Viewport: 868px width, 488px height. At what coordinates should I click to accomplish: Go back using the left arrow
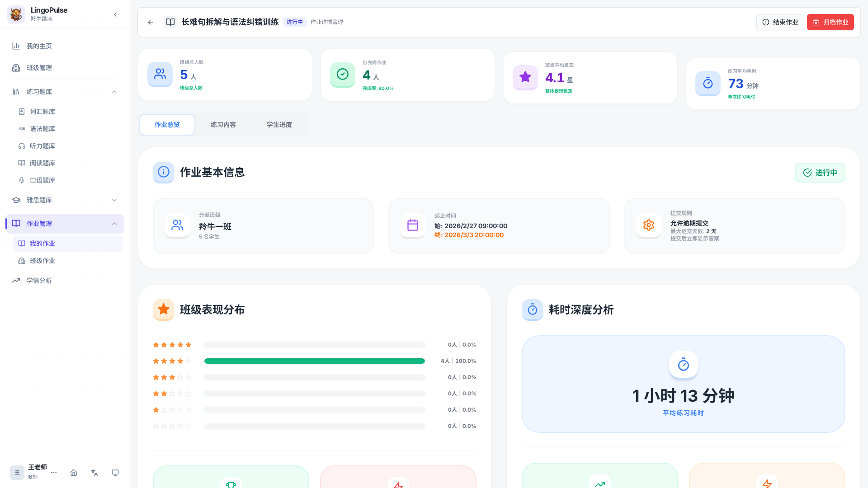(151, 22)
